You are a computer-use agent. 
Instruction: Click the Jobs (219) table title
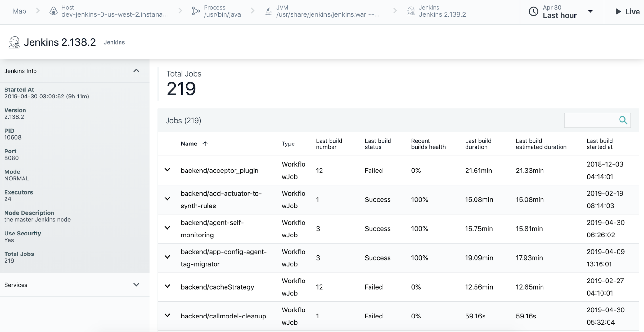[x=183, y=121]
